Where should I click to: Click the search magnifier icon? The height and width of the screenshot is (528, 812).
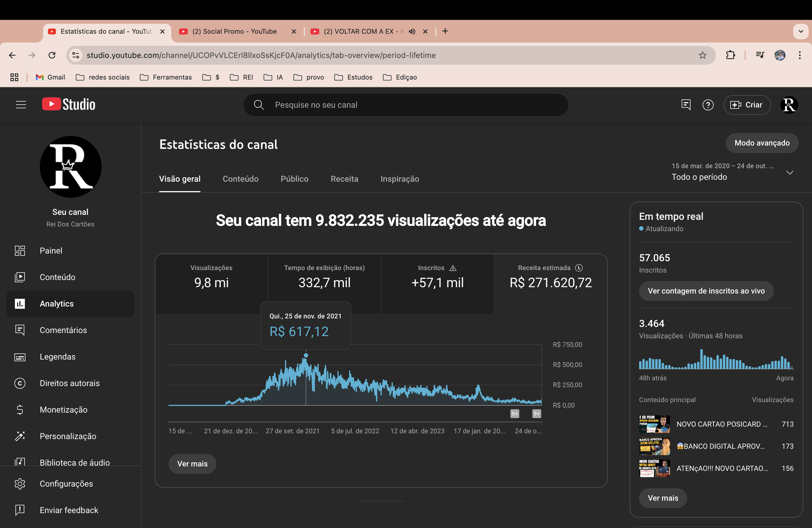click(x=259, y=105)
